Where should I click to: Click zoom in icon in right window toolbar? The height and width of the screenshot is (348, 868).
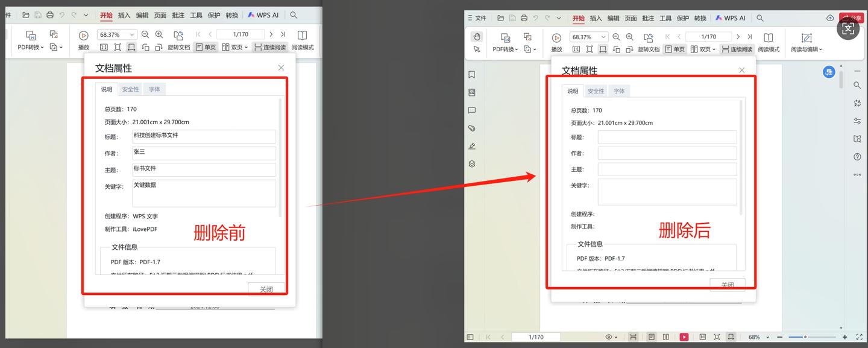pyautogui.click(x=630, y=37)
